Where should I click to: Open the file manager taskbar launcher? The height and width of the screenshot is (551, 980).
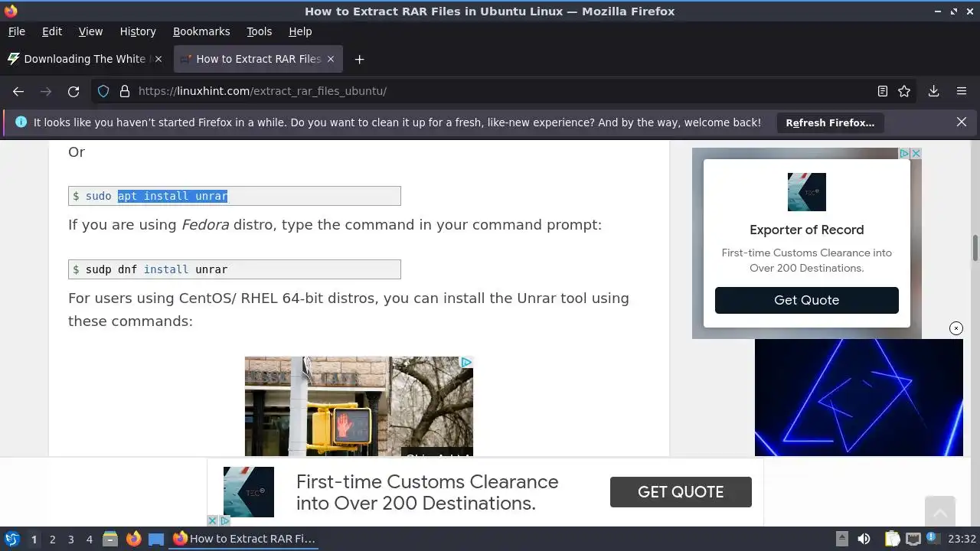[x=110, y=539]
